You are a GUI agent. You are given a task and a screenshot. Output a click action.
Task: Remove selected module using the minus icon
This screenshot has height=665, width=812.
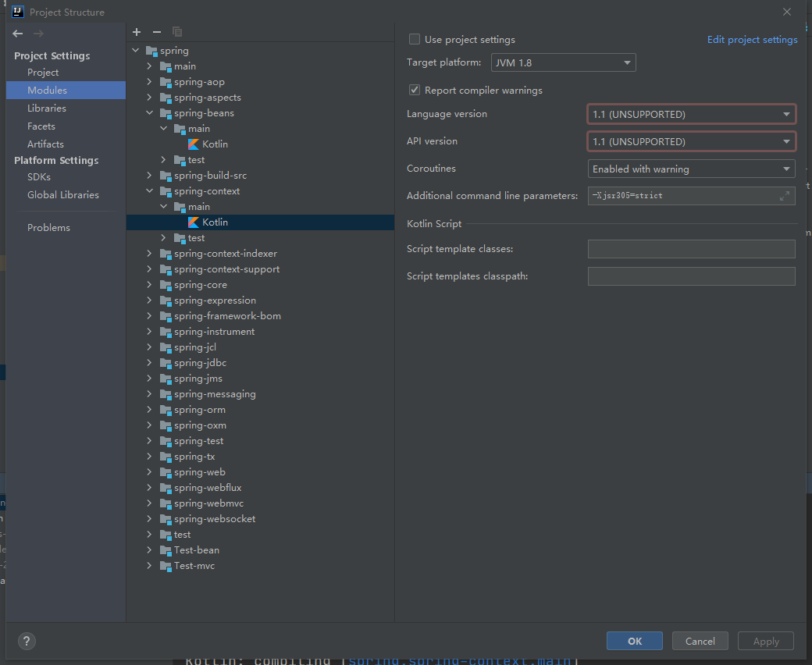pos(155,32)
